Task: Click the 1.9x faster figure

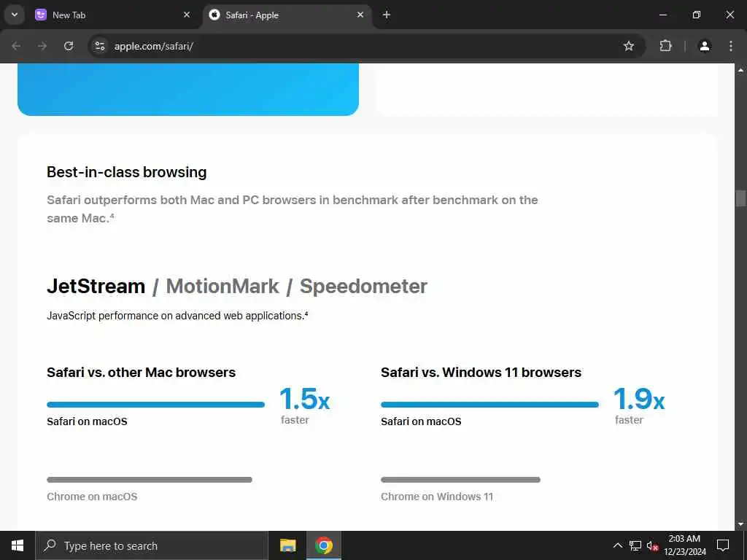Action: point(638,405)
